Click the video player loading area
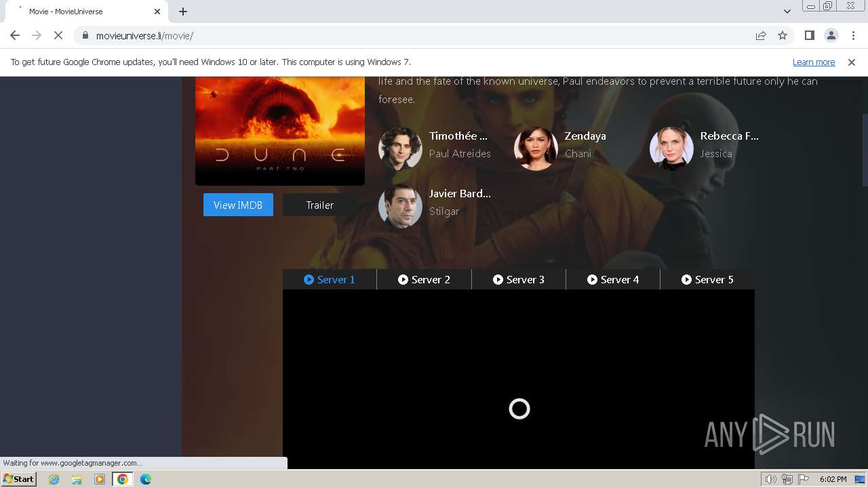Screen dimensions: 868x488 [519, 380]
